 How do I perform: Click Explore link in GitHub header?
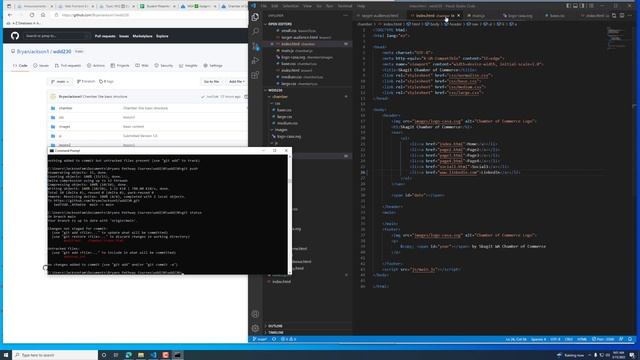pos(162,36)
